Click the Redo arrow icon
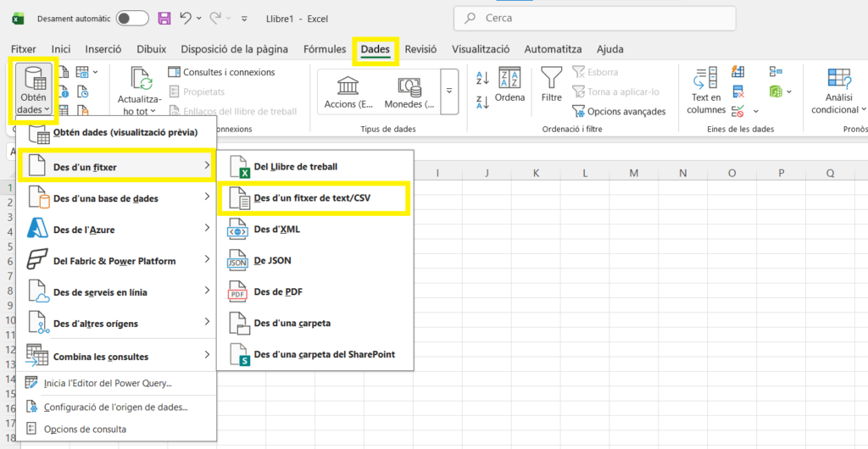Screen dimensions: 868x449 215,19
